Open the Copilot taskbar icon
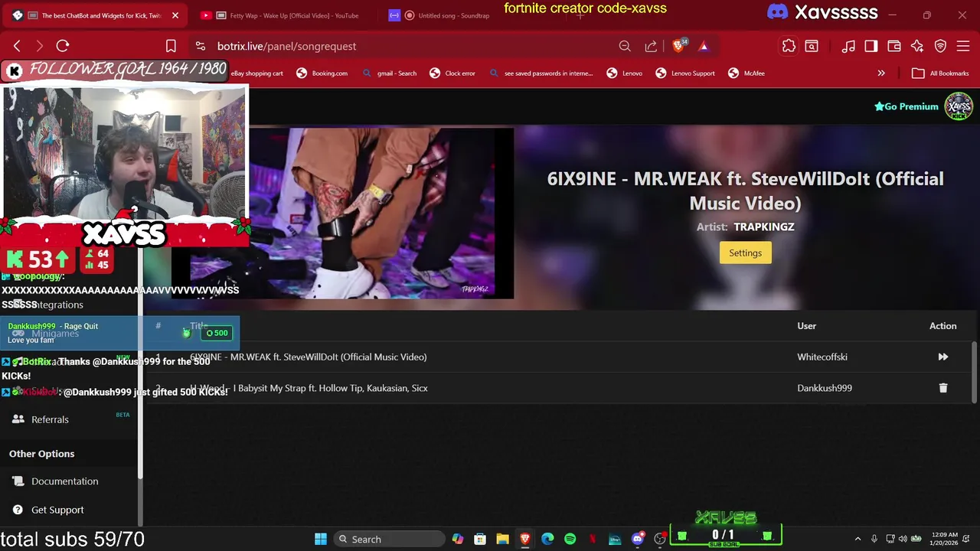980x551 pixels. pyautogui.click(x=458, y=539)
